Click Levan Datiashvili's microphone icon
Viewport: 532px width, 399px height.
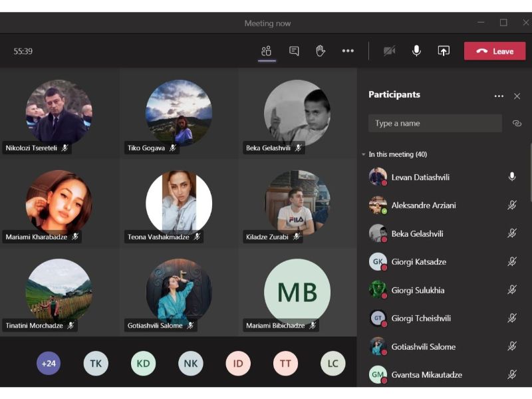point(512,177)
